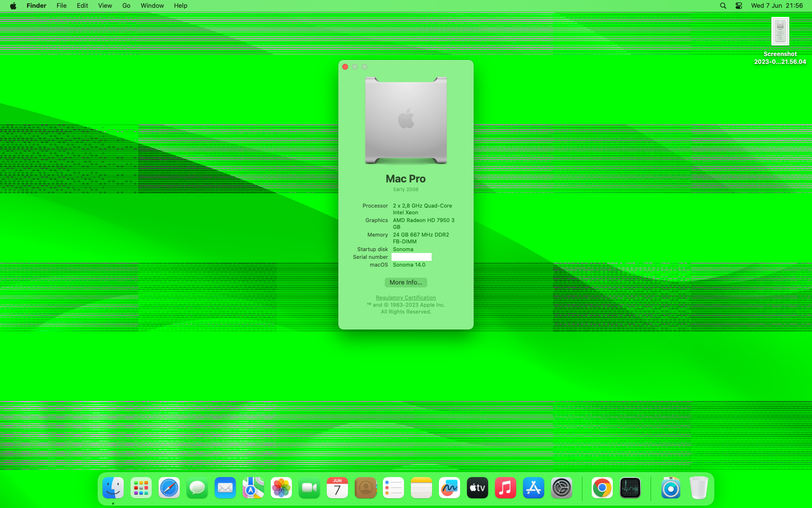Open the Messages app in the Dock

pyautogui.click(x=197, y=488)
